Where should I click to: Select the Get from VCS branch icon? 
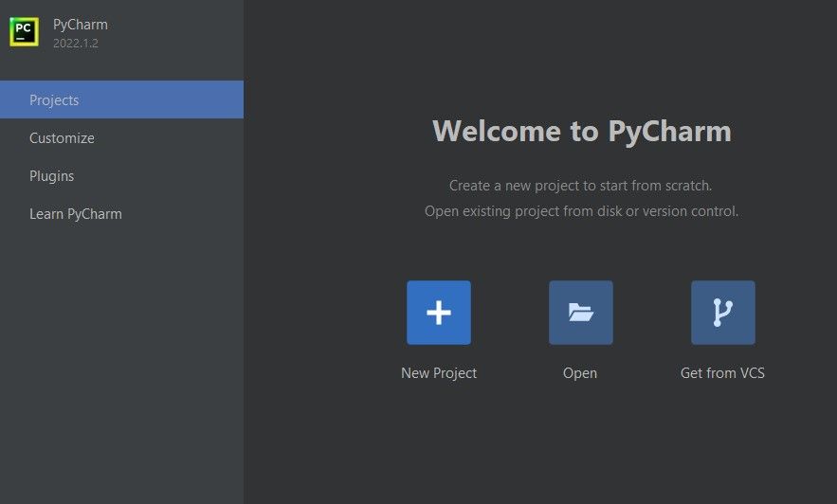(722, 313)
